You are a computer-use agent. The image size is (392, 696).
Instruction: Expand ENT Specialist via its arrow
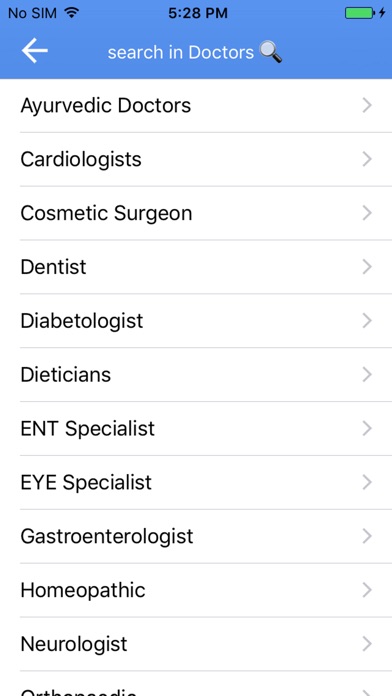click(x=367, y=428)
